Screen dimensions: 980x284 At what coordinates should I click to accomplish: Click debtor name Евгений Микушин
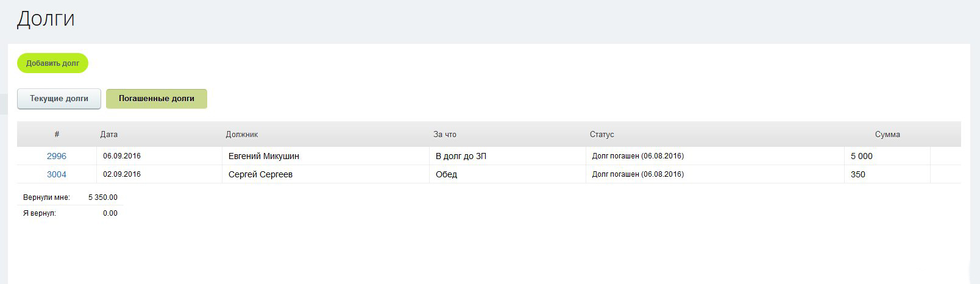[264, 156]
